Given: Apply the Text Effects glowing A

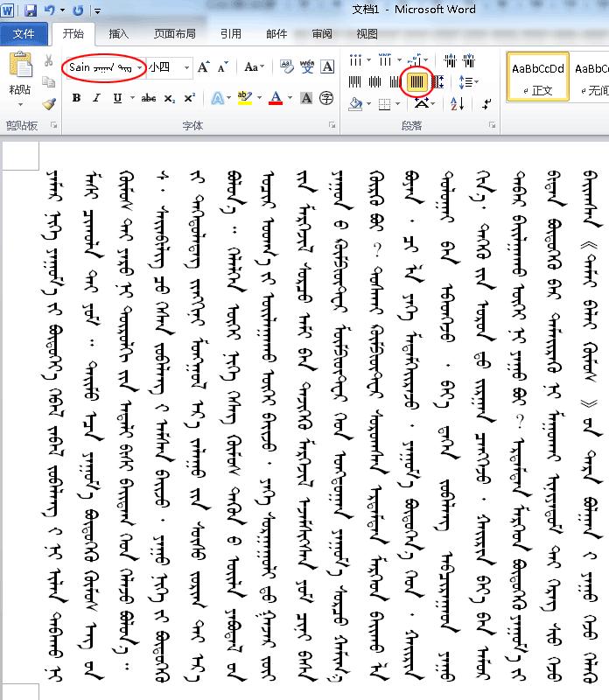Looking at the screenshot, I should click(x=216, y=98).
